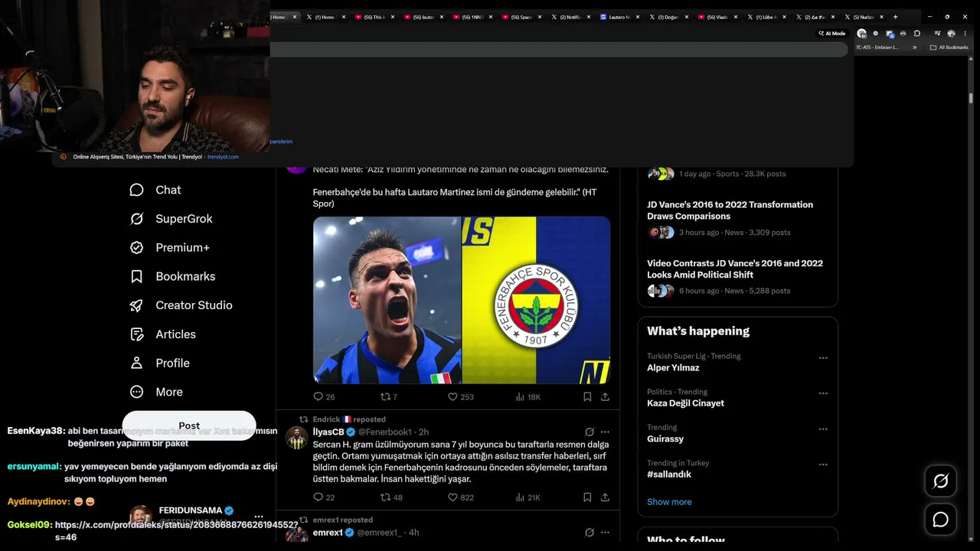980x551 pixels.
Task: Ask Grok about İlyasCB's post
Action: (590, 432)
